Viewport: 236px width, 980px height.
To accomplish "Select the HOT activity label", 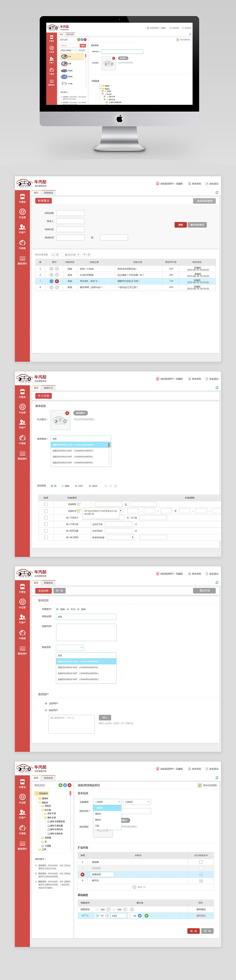I will point(79,486).
